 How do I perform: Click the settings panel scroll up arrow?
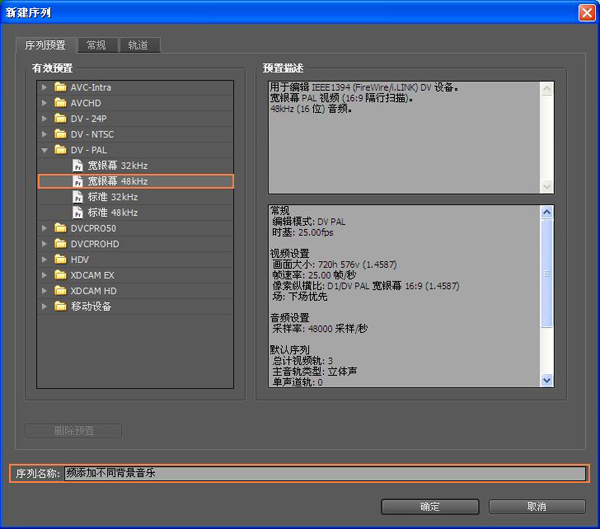pos(547,212)
